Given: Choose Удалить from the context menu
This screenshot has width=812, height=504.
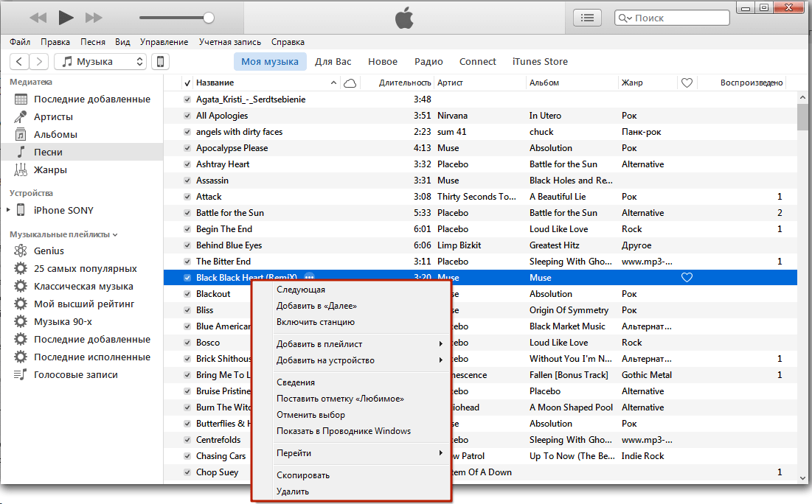Looking at the screenshot, I should (350, 491).
